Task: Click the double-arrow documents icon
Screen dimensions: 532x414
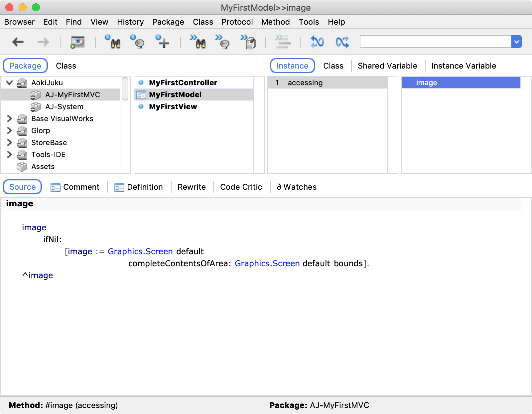Action: 248,42
